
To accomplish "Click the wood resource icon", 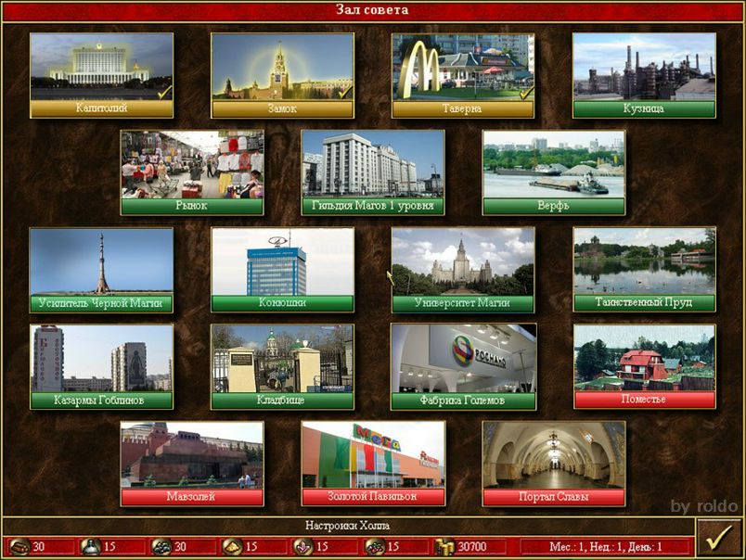I will [19, 547].
